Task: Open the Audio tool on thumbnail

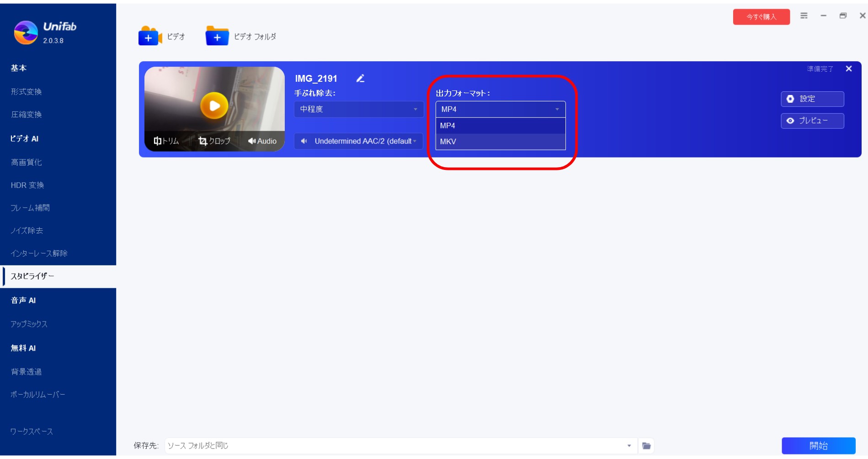Action: click(x=262, y=141)
